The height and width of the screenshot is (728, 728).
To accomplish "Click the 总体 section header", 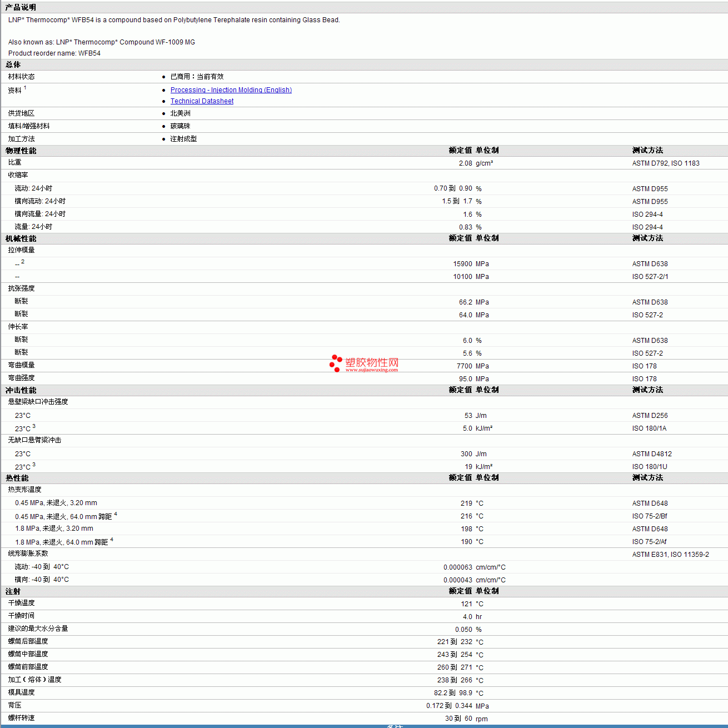I will pos(13,64).
